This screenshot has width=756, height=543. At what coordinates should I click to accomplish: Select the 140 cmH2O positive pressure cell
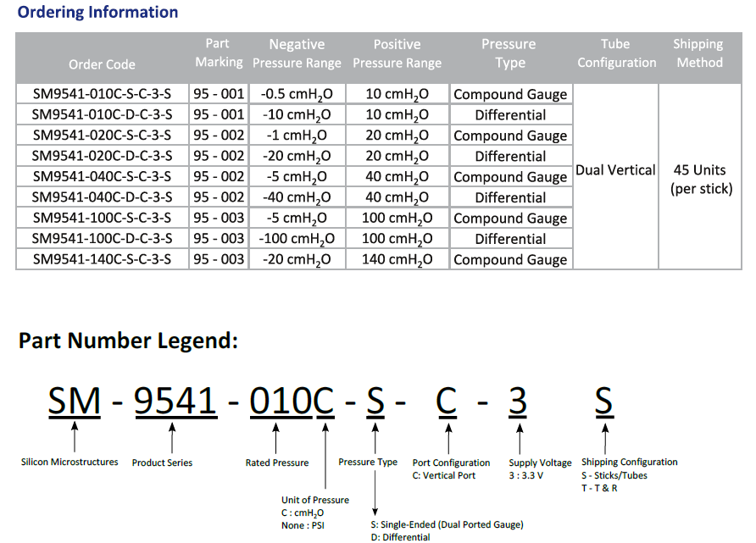pos(397,259)
